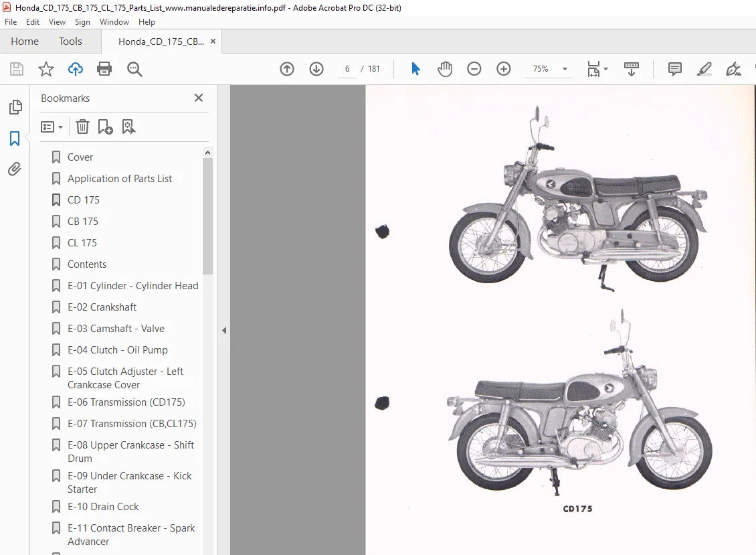The width and height of the screenshot is (756, 555).
Task: Open the Help menu
Action: tap(147, 22)
